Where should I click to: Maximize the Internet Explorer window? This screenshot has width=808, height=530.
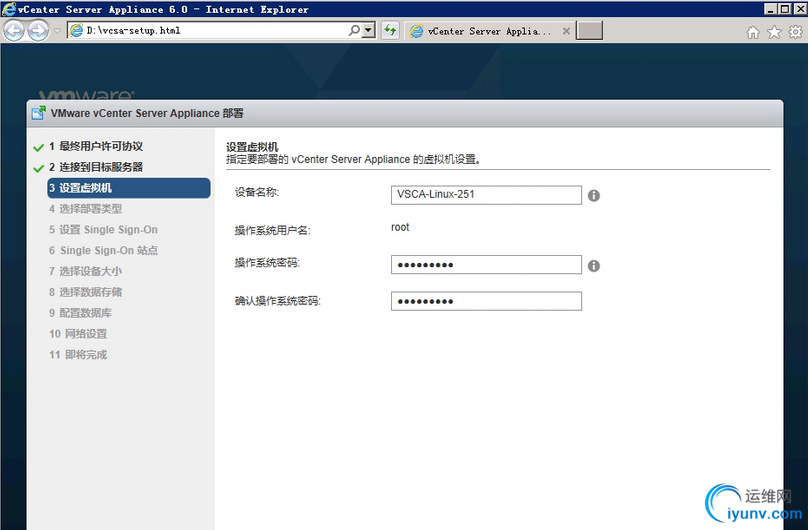pos(784,9)
